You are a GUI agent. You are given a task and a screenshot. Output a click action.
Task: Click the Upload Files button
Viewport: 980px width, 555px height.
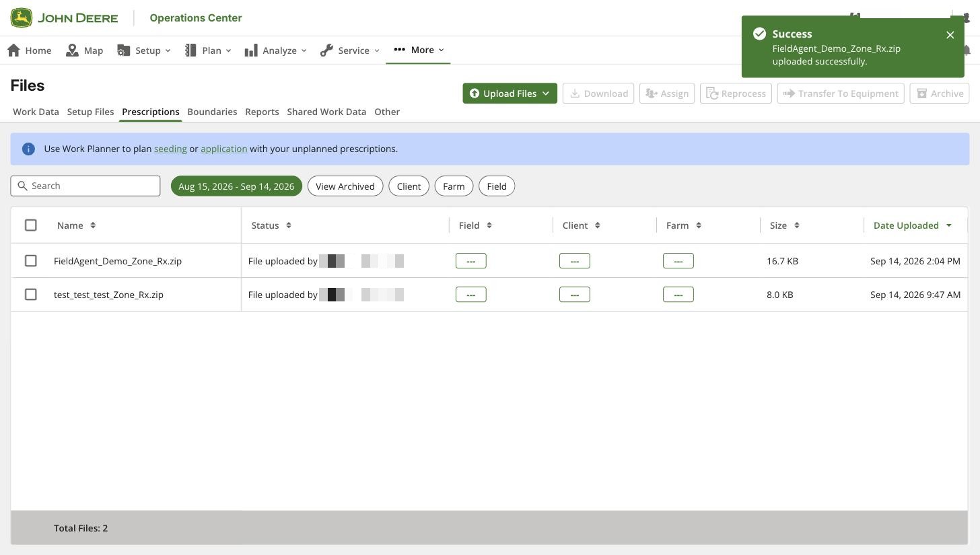point(510,94)
